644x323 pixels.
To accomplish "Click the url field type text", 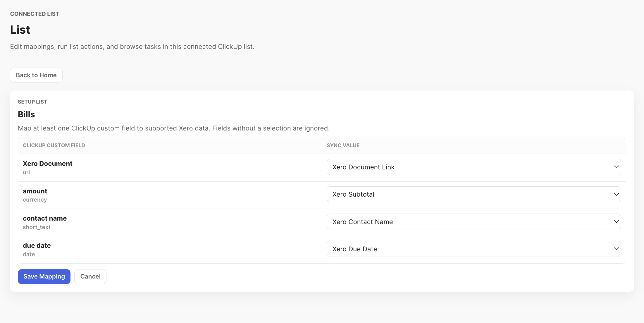I will click(x=26, y=172).
